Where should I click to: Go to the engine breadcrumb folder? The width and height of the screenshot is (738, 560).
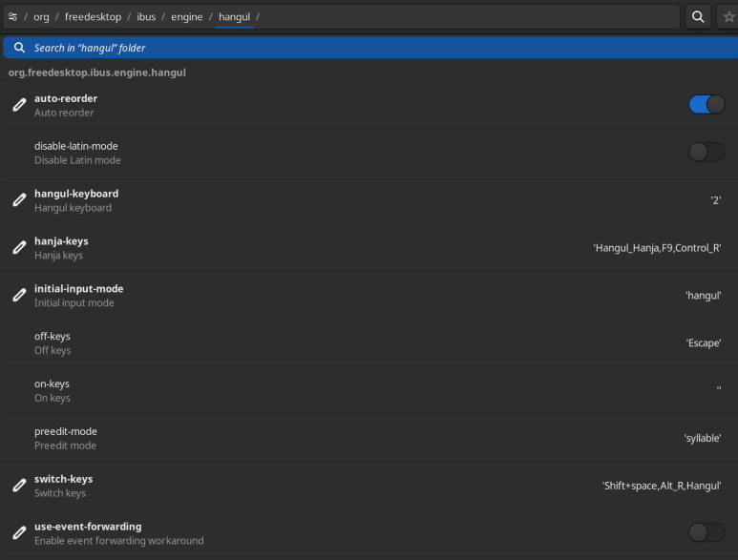(187, 17)
